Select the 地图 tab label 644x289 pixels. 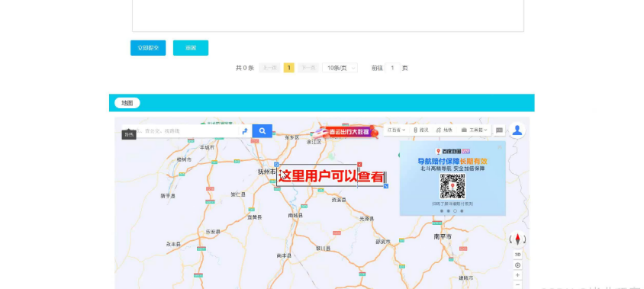(127, 103)
